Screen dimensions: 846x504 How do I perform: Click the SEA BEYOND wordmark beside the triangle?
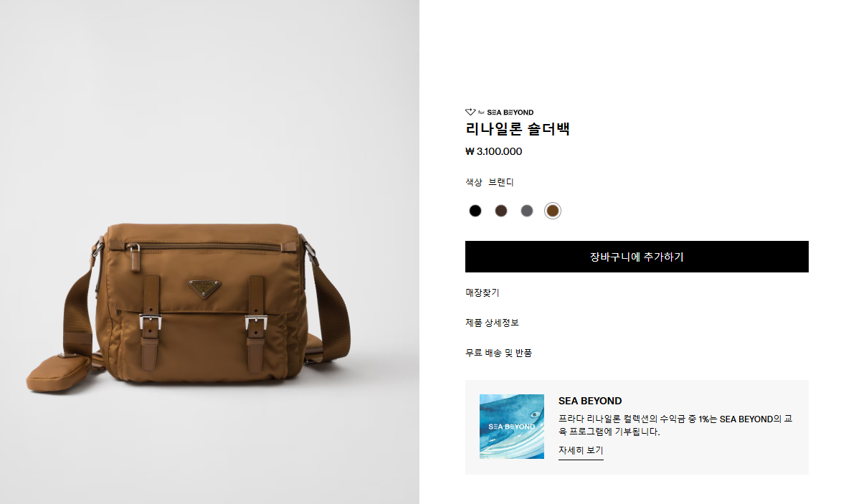coord(510,113)
